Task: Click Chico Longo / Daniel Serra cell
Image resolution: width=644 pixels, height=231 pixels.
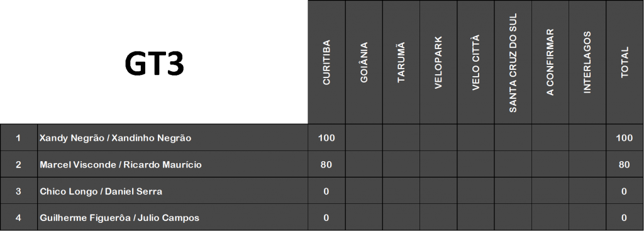Action: pyautogui.click(x=172, y=191)
